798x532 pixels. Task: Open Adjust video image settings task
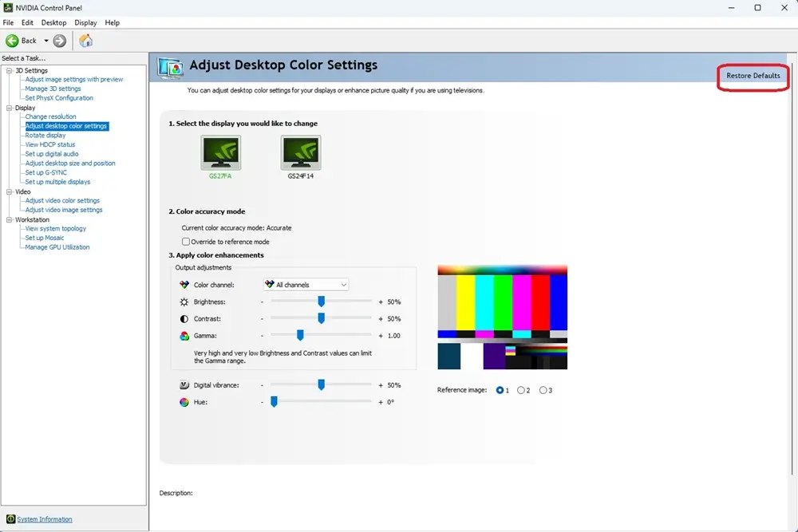pyautogui.click(x=64, y=210)
